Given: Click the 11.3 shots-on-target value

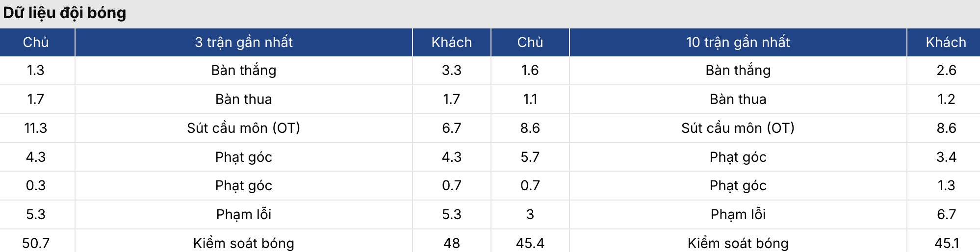Looking at the screenshot, I should (36, 128).
